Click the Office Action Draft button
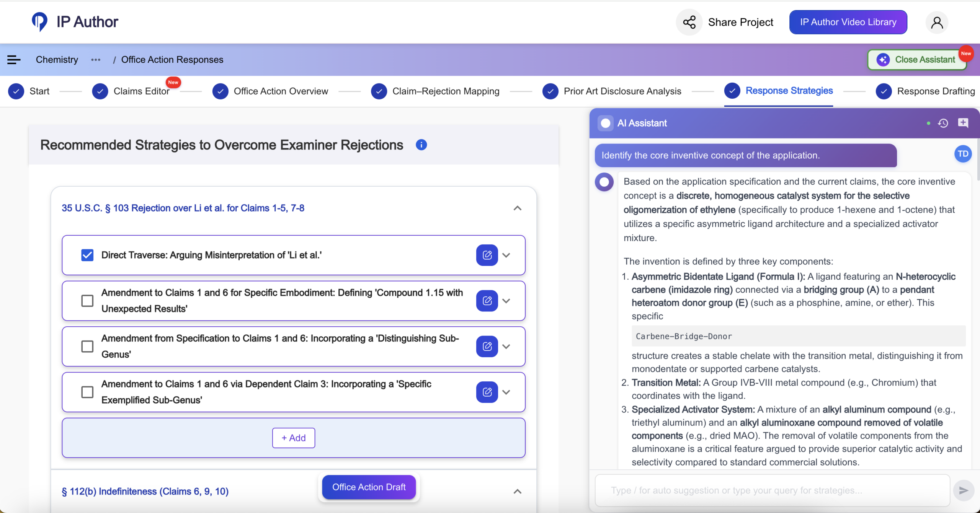Viewport: 980px width, 513px height. click(369, 487)
